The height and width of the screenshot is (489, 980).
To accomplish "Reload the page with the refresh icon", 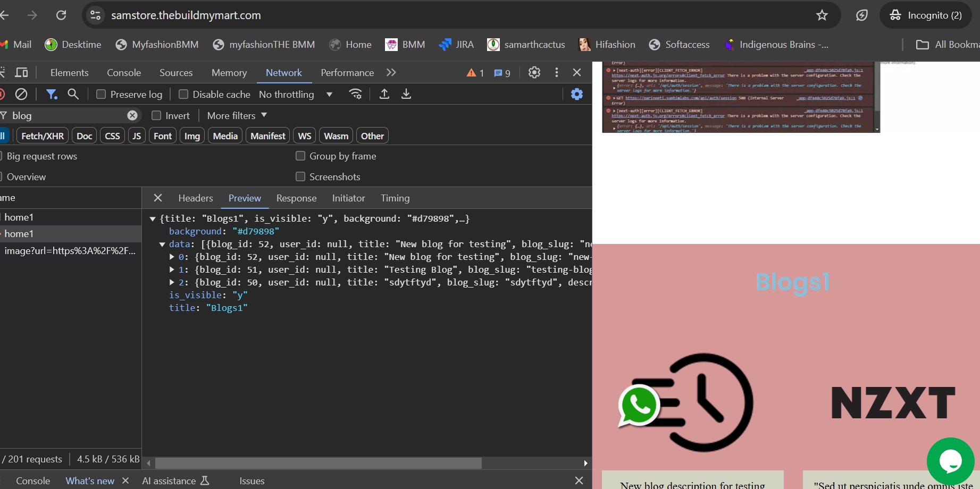I will pos(61,15).
